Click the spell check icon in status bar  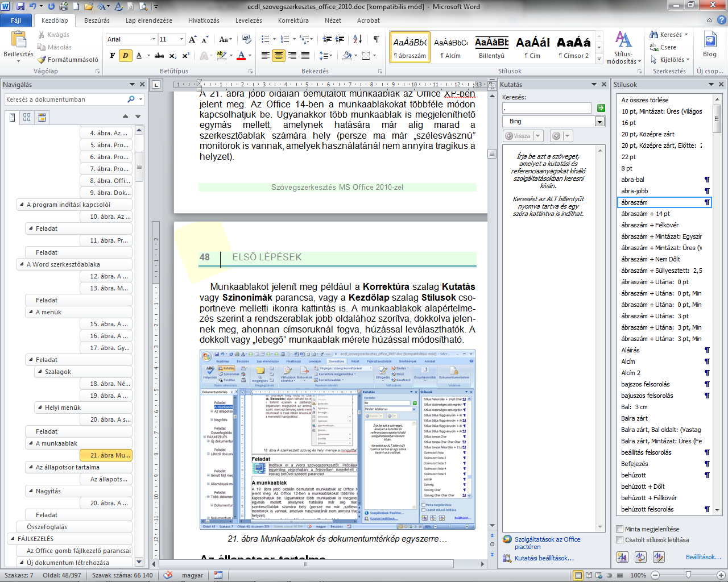pos(168,575)
